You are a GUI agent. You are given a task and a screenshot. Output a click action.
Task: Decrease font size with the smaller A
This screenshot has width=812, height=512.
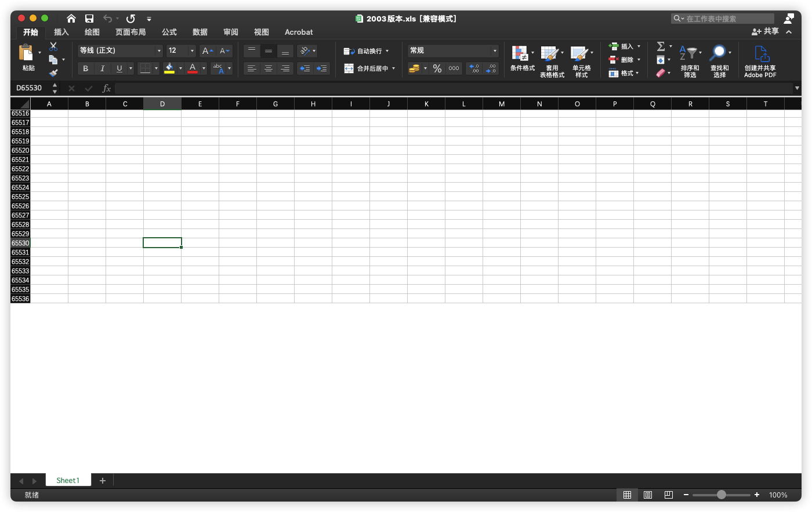pos(224,51)
